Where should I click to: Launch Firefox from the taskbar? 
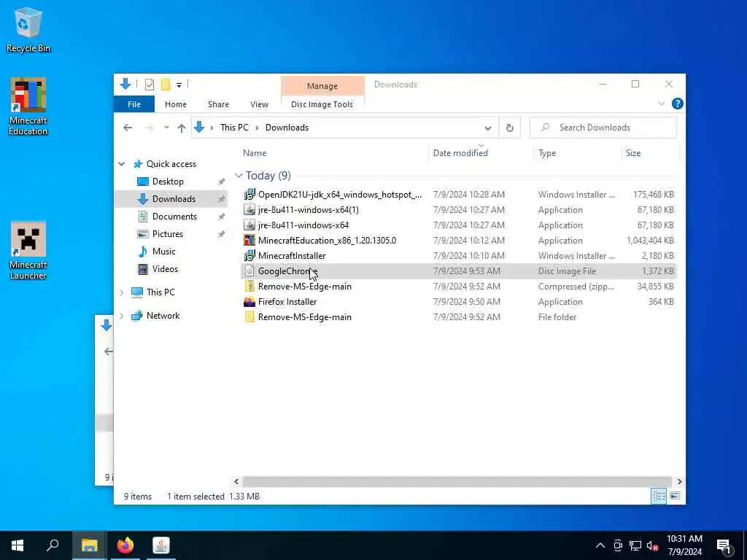pyautogui.click(x=125, y=545)
